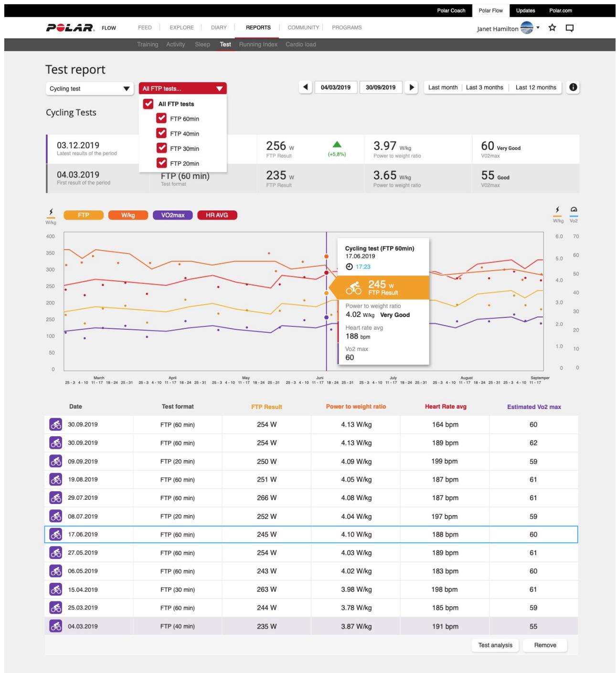Collapse the All FTP tests dropdown

[x=183, y=88]
